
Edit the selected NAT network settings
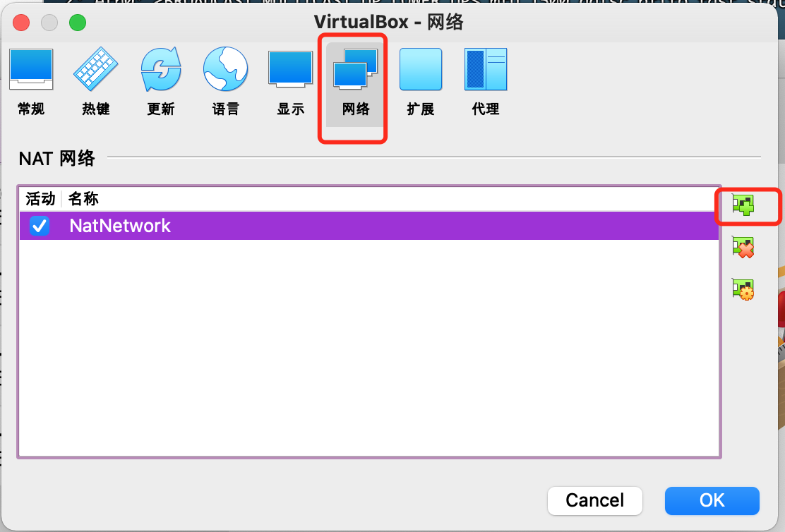[743, 289]
